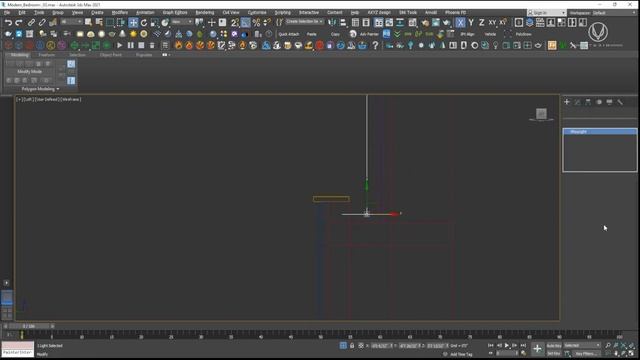Viewport: 640px width, 360px height.
Task: Click the Percent Snap toggle icon
Action: [256, 22]
